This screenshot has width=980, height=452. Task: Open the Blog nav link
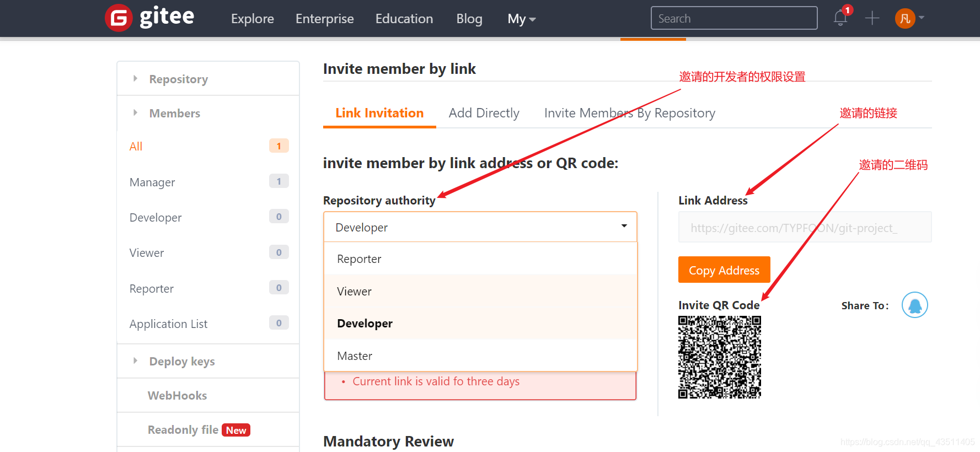pyautogui.click(x=469, y=19)
